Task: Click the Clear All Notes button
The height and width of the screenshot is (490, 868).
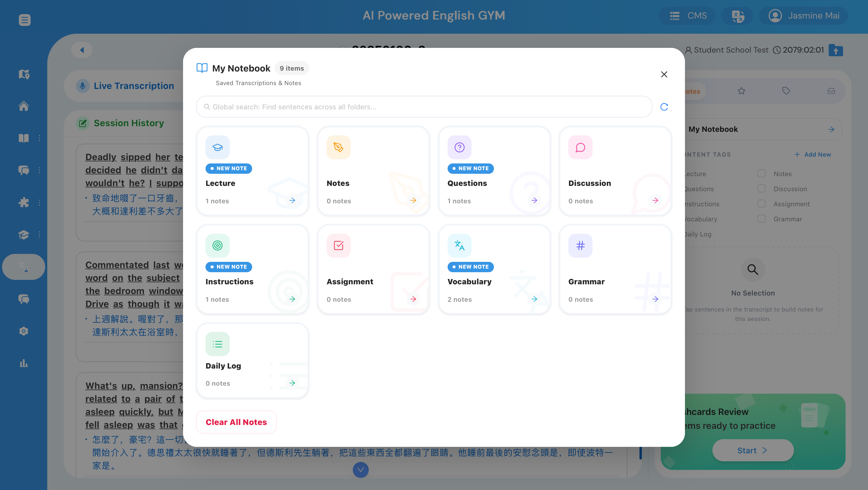Action: [x=236, y=422]
